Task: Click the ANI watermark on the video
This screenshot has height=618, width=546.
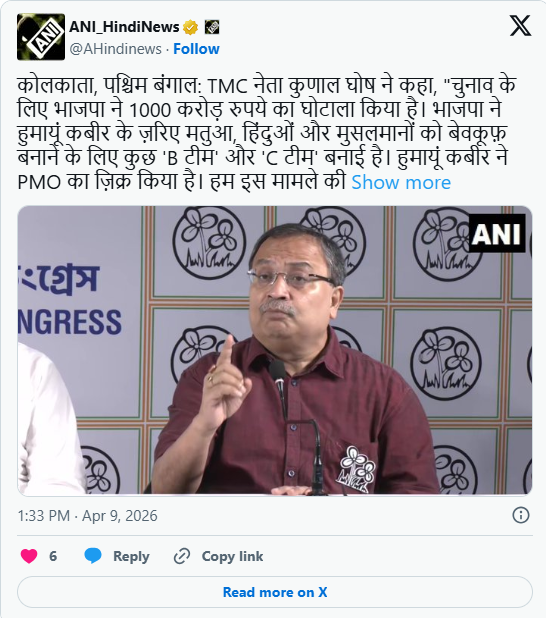Action: click(497, 233)
